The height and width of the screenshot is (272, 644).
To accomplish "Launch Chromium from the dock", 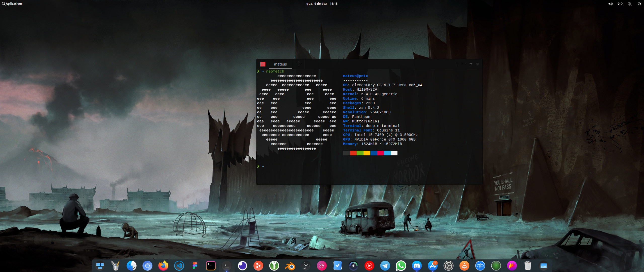I will 147,266.
